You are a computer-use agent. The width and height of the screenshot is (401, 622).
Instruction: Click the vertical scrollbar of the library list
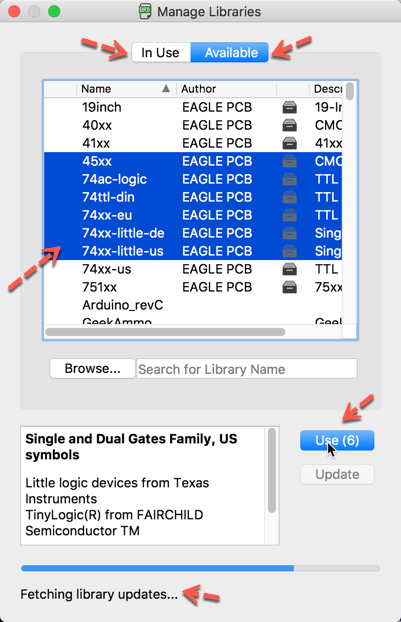349,91
